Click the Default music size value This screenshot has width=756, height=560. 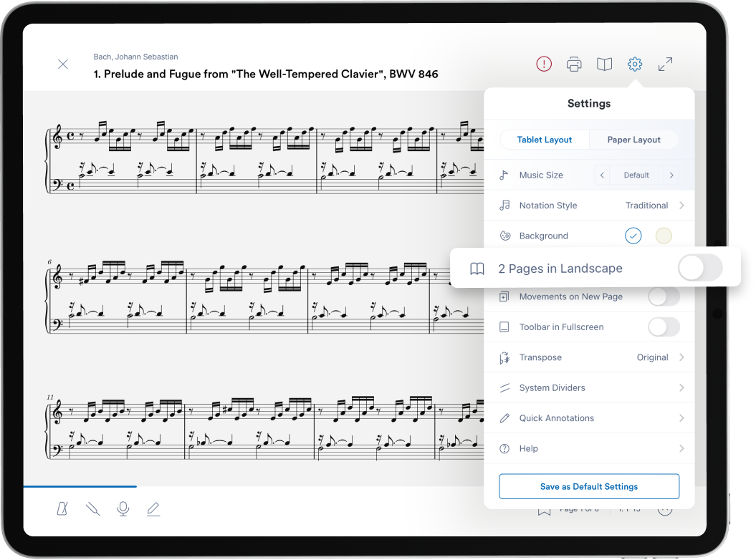(x=636, y=175)
